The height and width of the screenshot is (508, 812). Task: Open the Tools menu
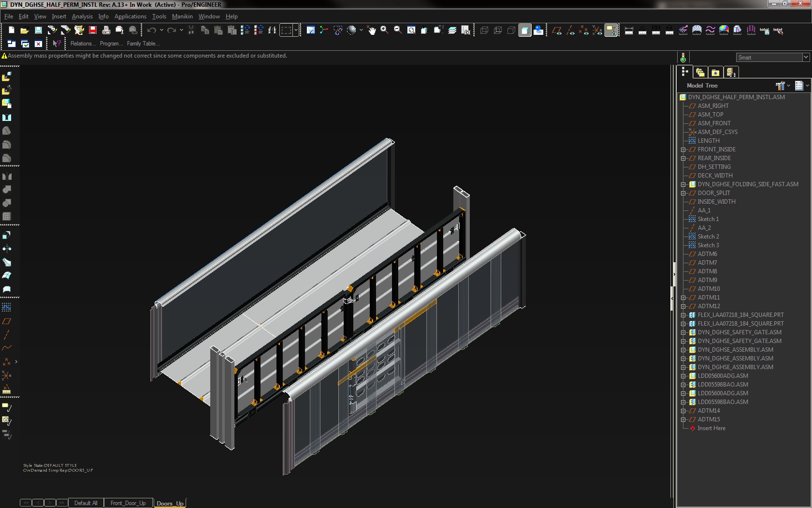click(159, 16)
